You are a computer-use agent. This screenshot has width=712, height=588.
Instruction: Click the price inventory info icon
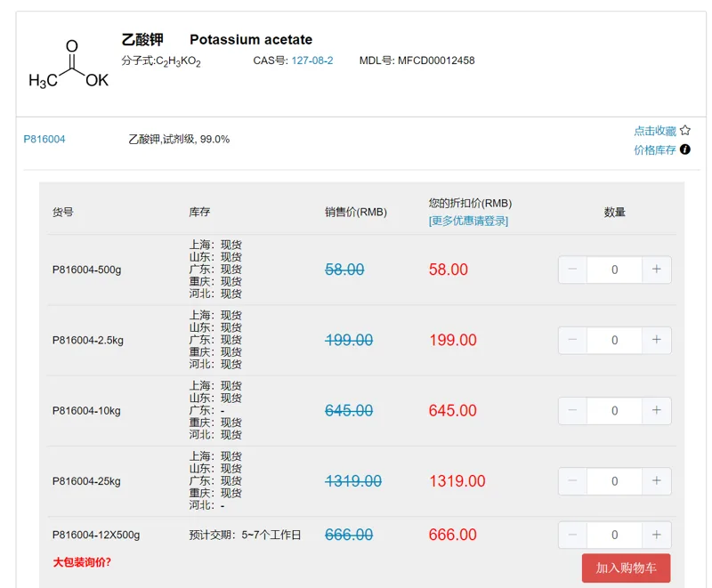click(x=685, y=149)
